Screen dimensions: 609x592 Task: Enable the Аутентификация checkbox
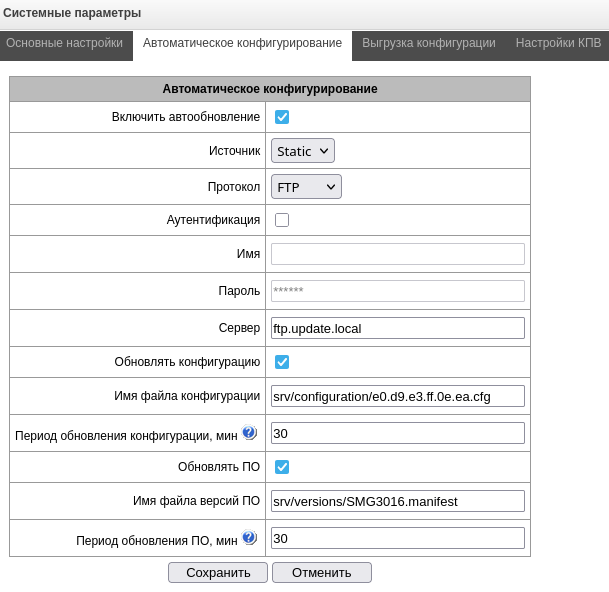(x=282, y=220)
